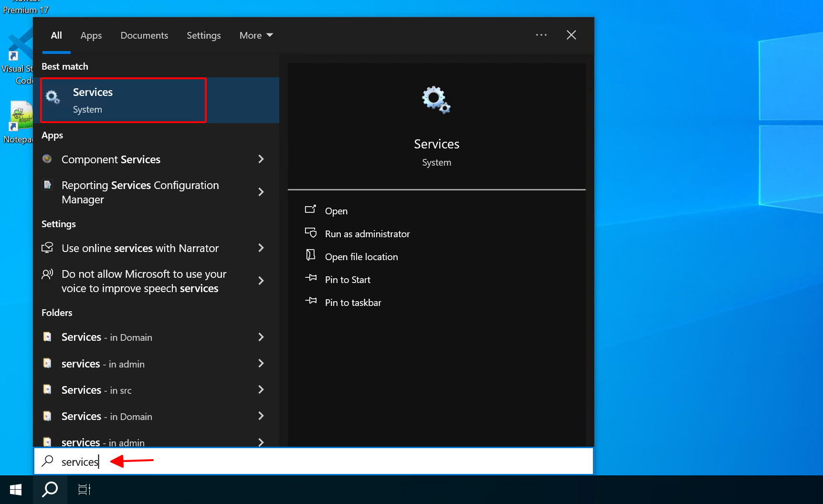Expand Reporting Services Configuration Manager chevron

[x=261, y=192]
